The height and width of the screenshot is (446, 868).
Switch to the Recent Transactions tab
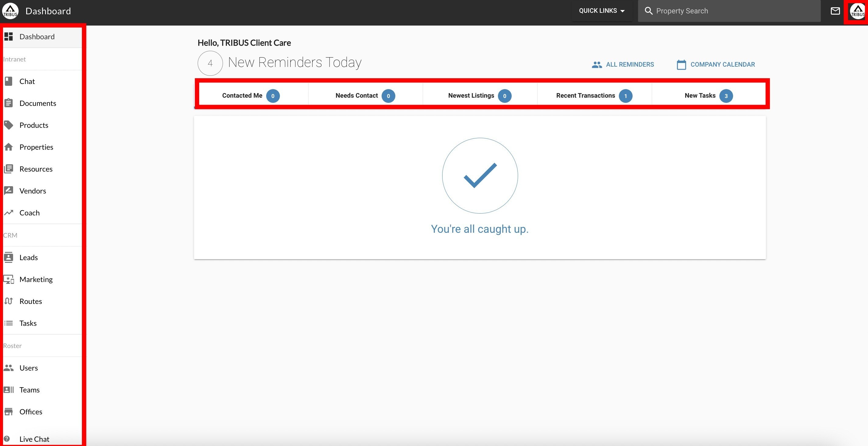[x=595, y=96]
